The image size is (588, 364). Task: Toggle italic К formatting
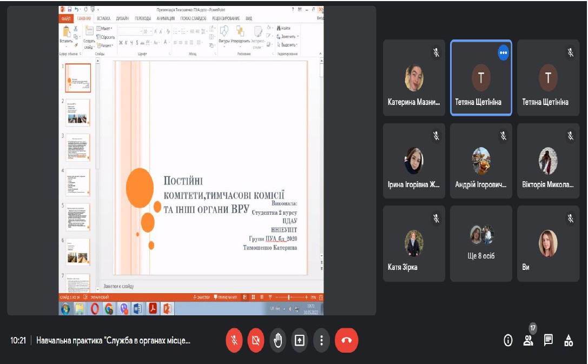[126, 42]
